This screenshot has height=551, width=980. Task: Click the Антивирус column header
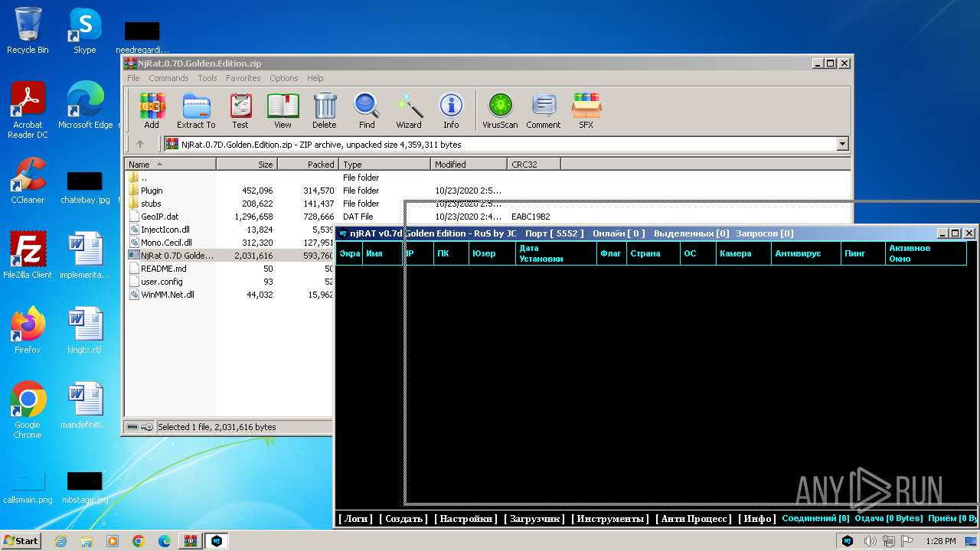click(x=805, y=253)
